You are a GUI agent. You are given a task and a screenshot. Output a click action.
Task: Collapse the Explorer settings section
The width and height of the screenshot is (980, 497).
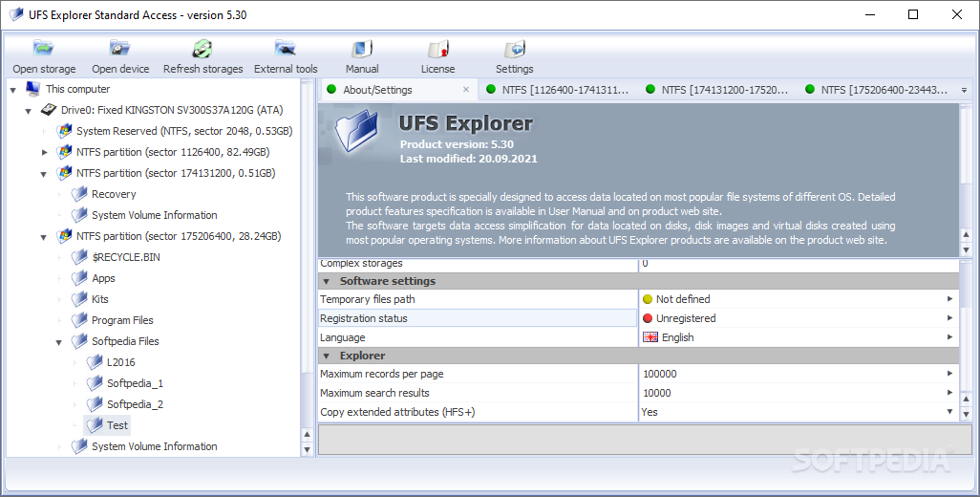click(x=327, y=356)
